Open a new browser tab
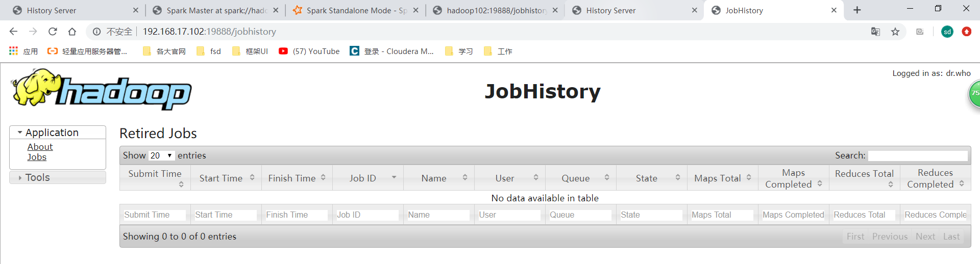 [857, 10]
